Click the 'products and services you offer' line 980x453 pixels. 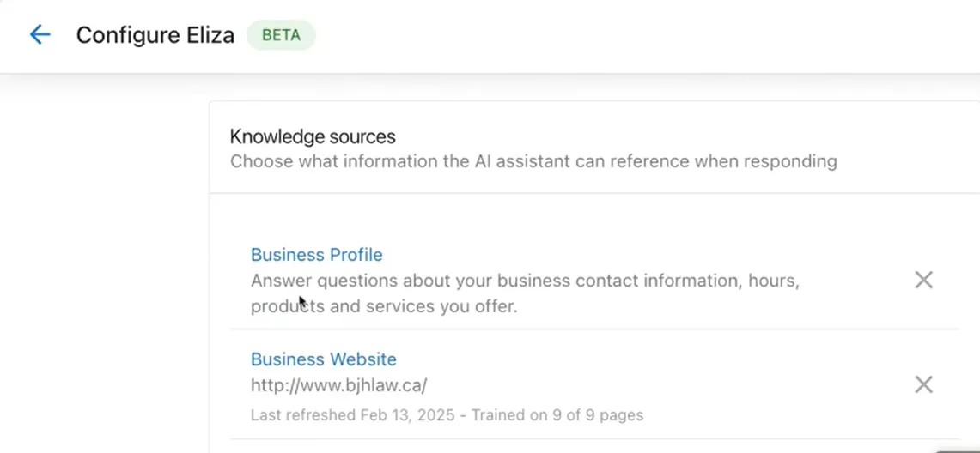click(384, 306)
